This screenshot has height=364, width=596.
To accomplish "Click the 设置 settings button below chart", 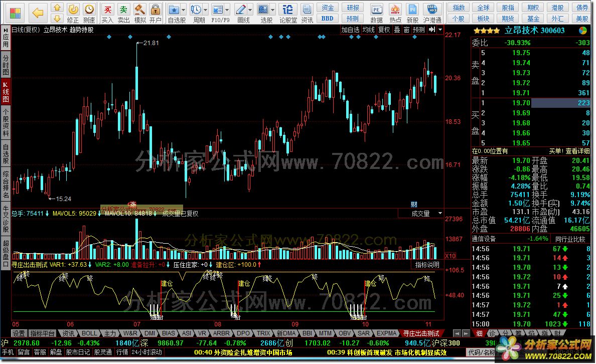I will click(x=19, y=333).
